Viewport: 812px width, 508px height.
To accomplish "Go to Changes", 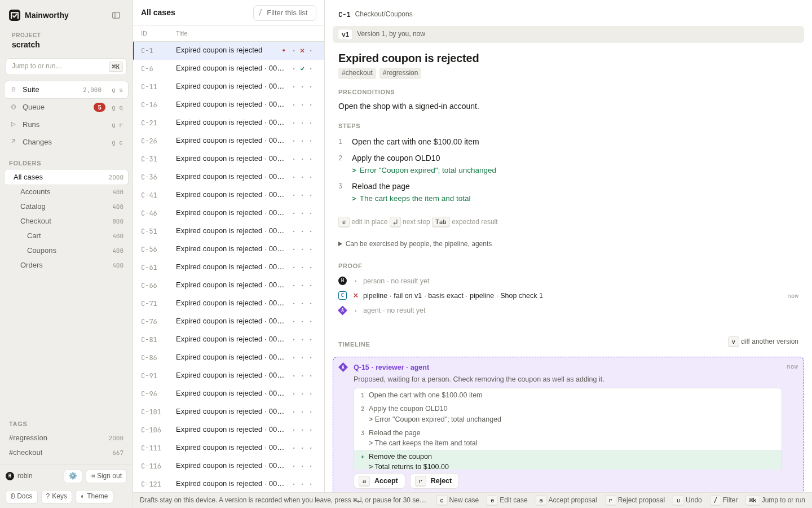I will coord(67,142).
